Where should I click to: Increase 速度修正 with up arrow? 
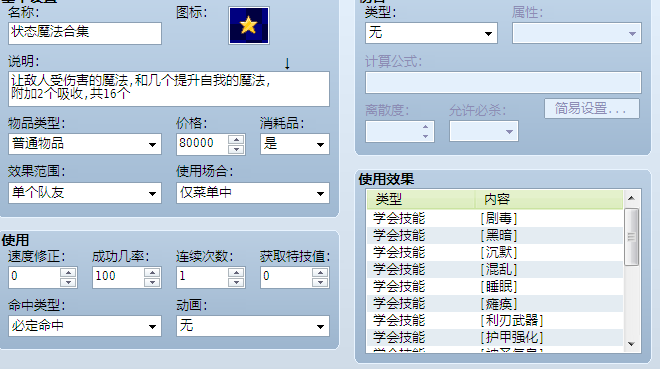68,273
